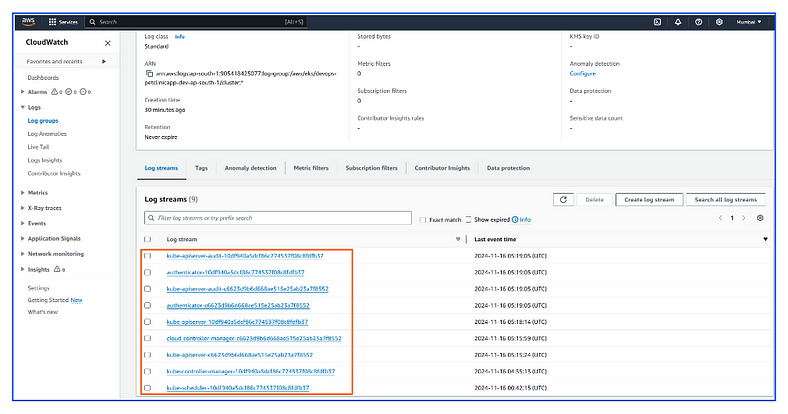Enable the Exact match checkbox
Viewport: 788px width, 414px height.
[423, 220]
